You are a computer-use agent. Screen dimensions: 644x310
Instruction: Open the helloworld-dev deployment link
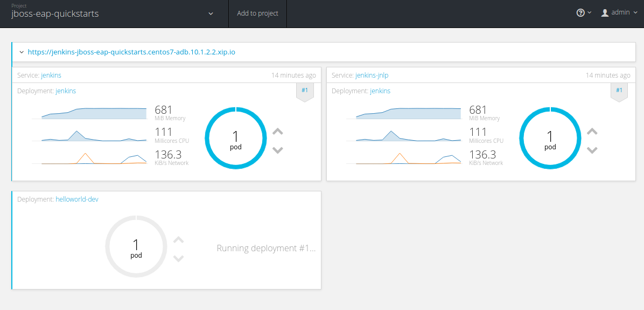(x=77, y=199)
